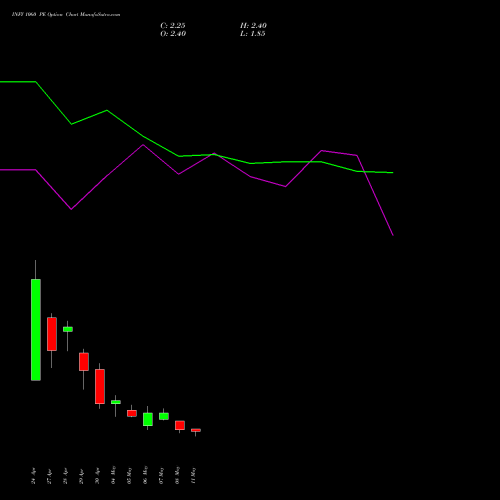The image size is (500, 500).
Task: Click the '06 May' date axis label
Action: (145, 475)
